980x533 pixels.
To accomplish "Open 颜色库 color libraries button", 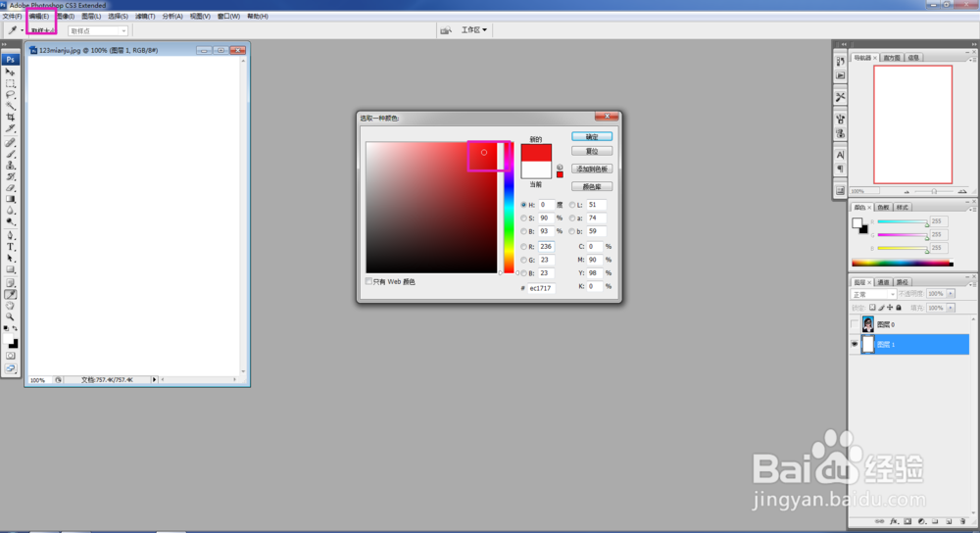I will click(592, 187).
